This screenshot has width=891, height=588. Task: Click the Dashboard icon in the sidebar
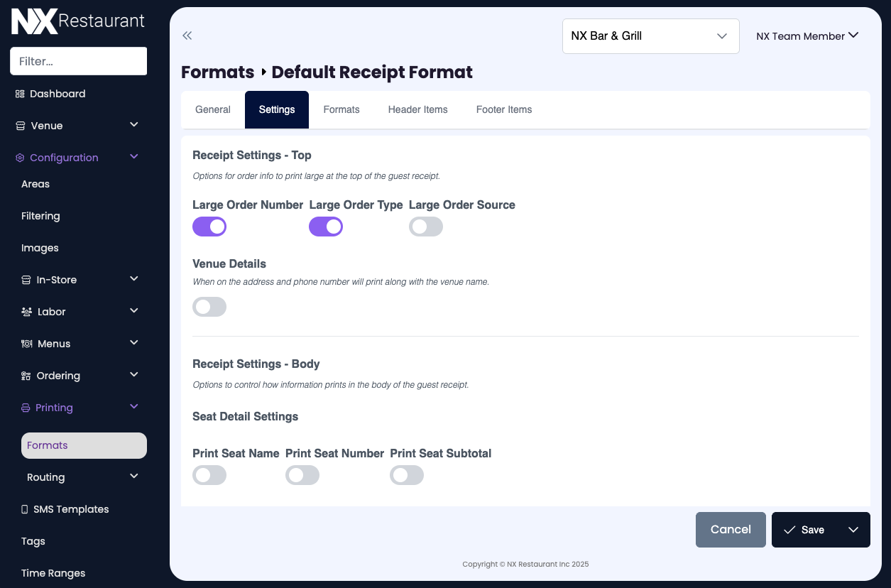tap(19, 94)
